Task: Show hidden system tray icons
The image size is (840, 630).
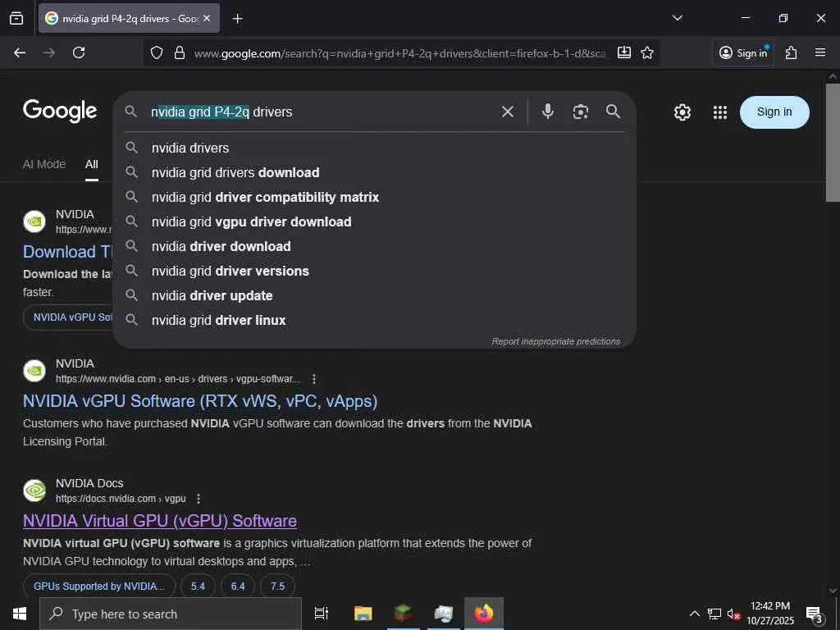Action: tap(694, 614)
